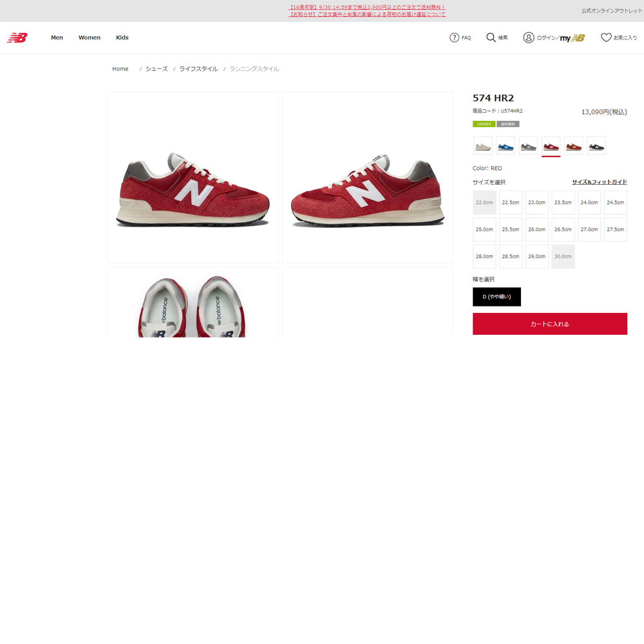Click the green UNISEX badge
This screenshot has width=644, height=644.
pos(484,124)
